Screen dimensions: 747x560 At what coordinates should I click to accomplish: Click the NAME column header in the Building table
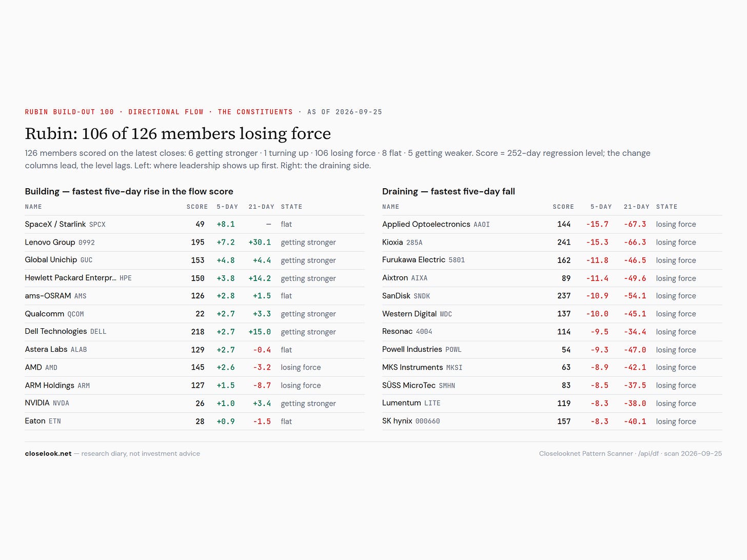(33, 207)
